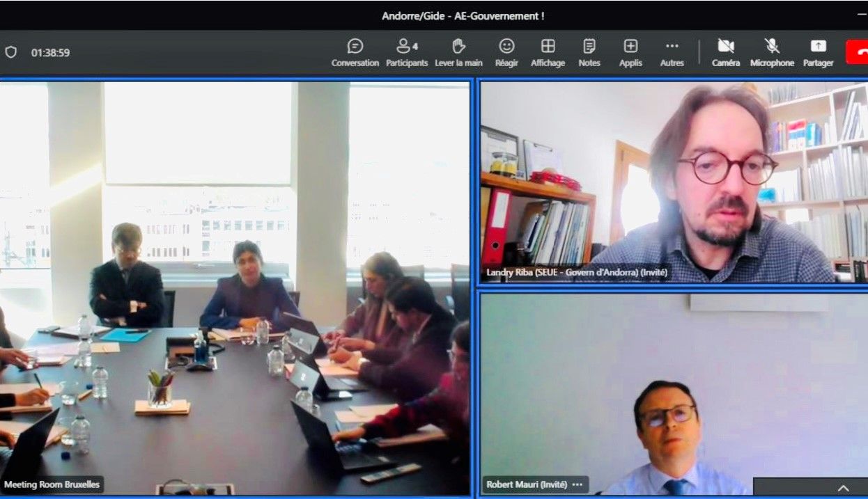
Task: Raise hand with Lever la main
Action: tap(458, 53)
